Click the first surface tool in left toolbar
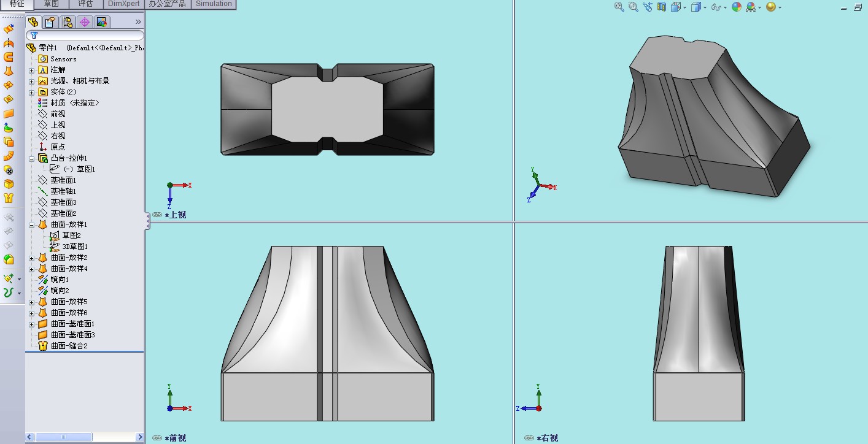Viewport: 868px width, 444px height. [9, 29]
